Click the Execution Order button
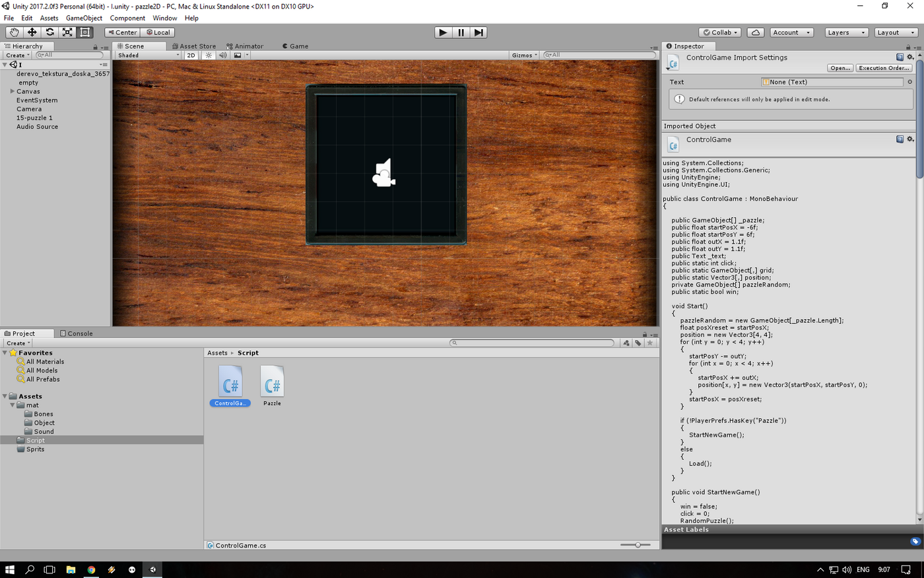Viewport: 924px width, 578px height. pyautogui.click(x=884, y=68)
